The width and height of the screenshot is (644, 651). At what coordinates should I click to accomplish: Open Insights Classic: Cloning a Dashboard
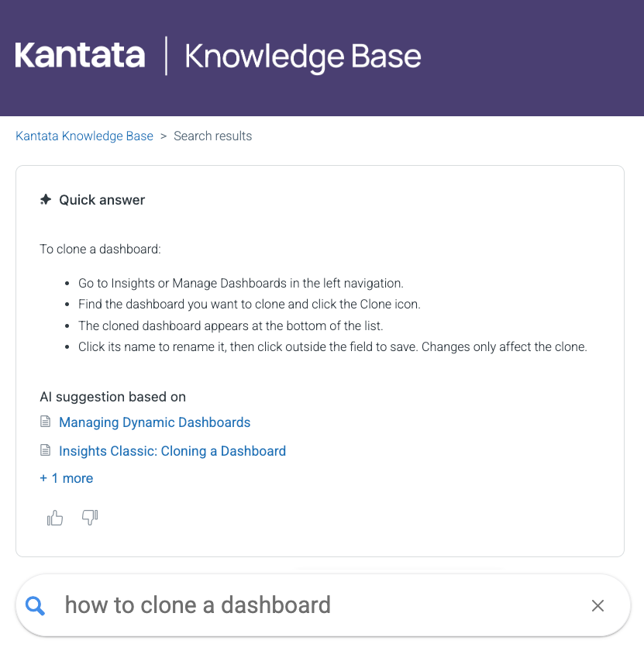[172, 450]
